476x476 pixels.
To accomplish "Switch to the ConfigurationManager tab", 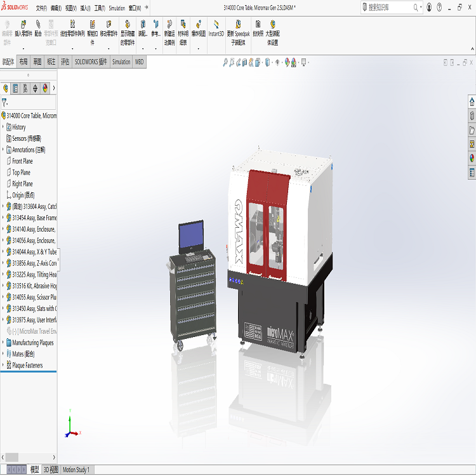I will click(25, 88).
